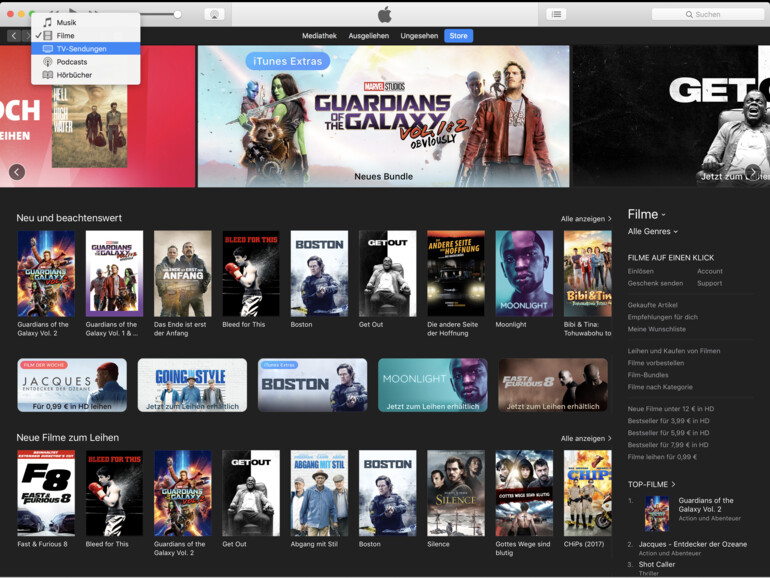
Task: Open Meine Wunschliste link
Action: (657, 329)
